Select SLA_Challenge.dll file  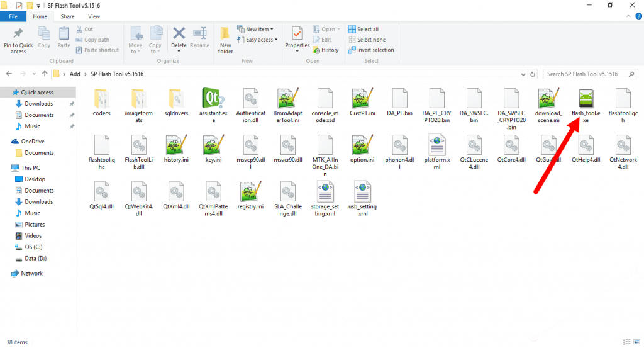[x=287, y=192]
